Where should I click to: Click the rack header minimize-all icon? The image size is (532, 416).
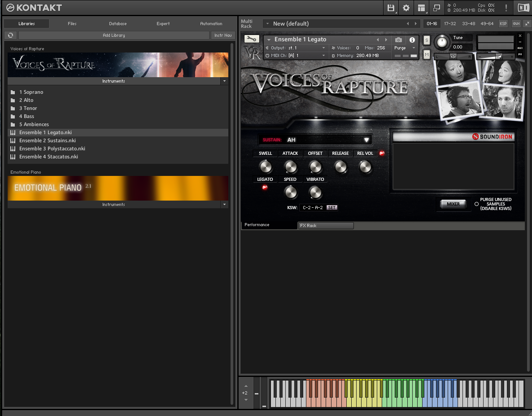coord(527,24)
